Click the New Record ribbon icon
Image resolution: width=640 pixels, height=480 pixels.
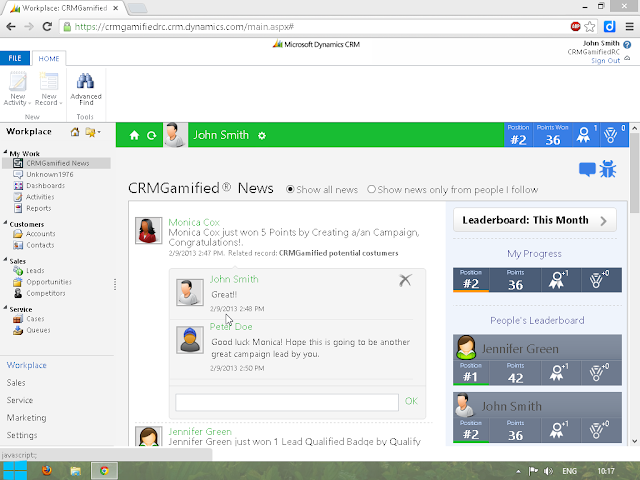pyautogui.click(x=49, y=81)
